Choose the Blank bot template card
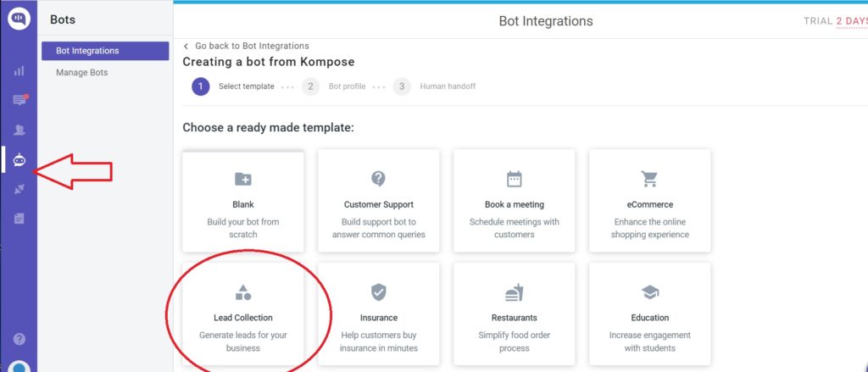 click(243, 201)
